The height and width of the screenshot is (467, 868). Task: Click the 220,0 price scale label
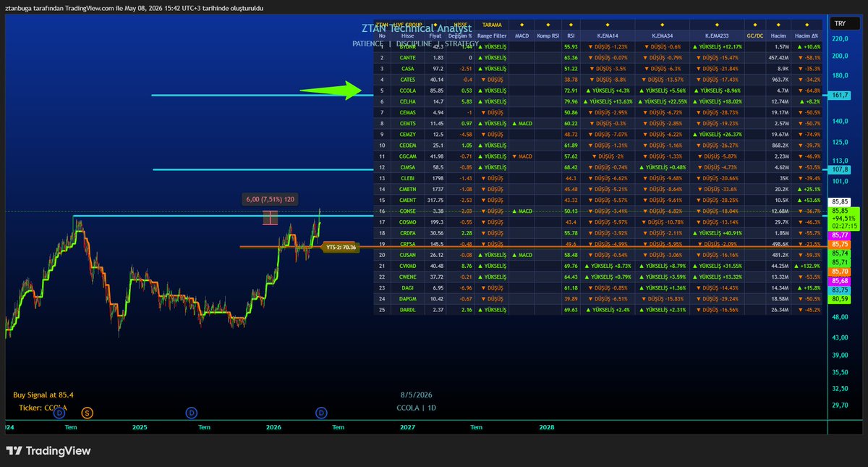click(x=840, y=38)
